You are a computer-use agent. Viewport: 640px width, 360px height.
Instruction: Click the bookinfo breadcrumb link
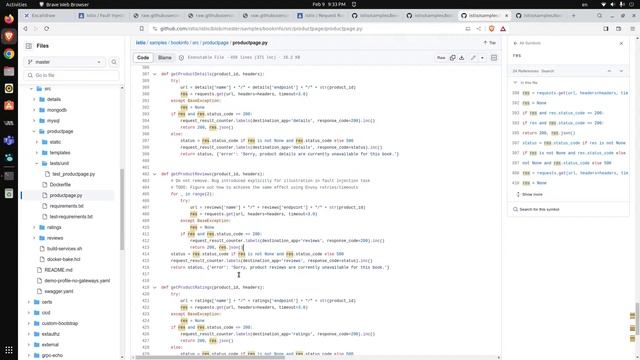click(180, 42)
